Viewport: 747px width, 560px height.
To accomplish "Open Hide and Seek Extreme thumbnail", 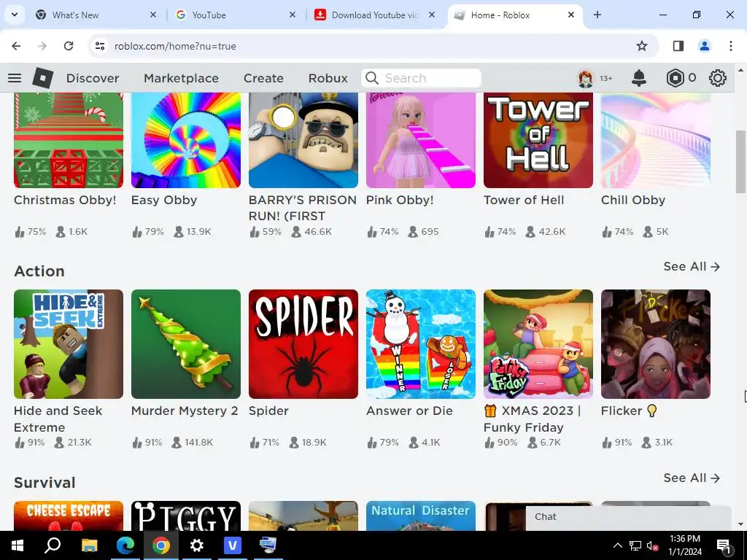I will (69, 344).
